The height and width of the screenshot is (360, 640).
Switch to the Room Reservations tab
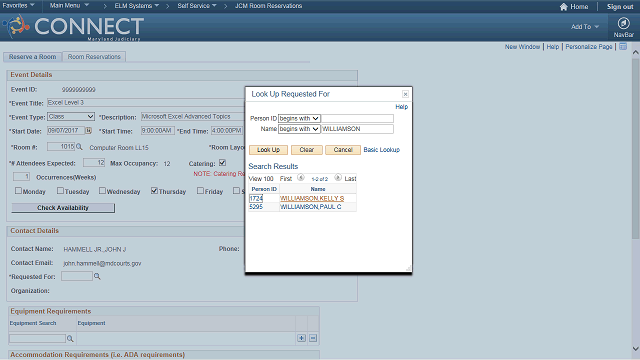[94, 57]
